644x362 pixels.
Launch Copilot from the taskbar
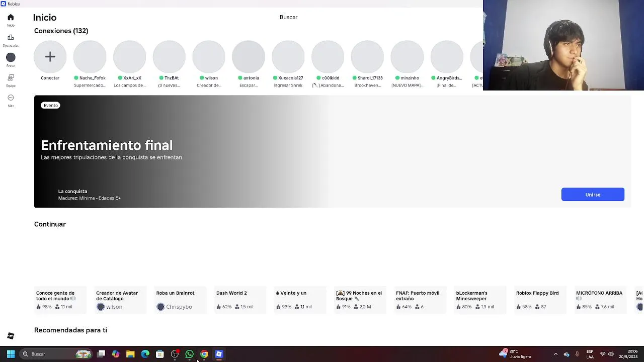[116, 354]
